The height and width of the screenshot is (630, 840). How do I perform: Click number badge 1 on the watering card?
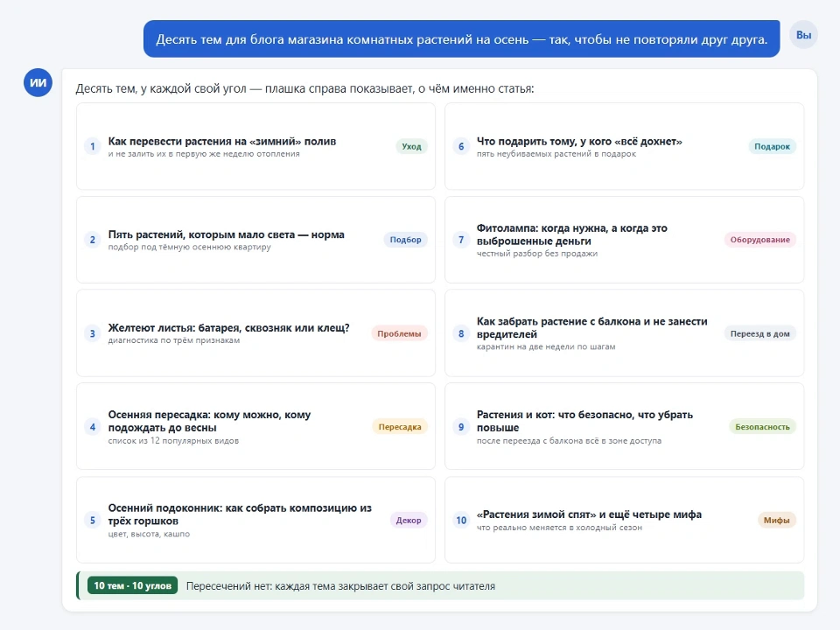pos(93,146)
